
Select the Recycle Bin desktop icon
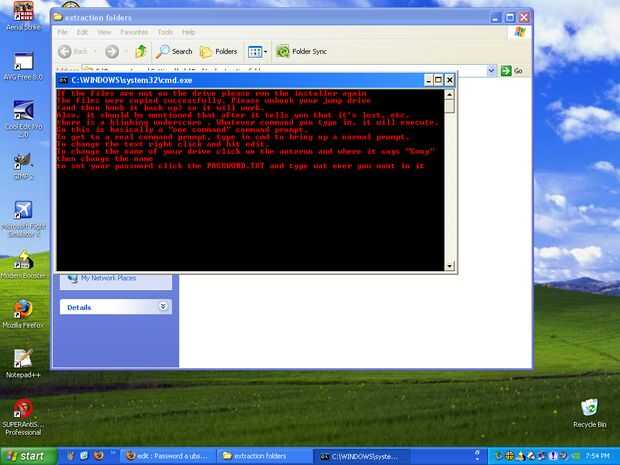coord(590,413)
